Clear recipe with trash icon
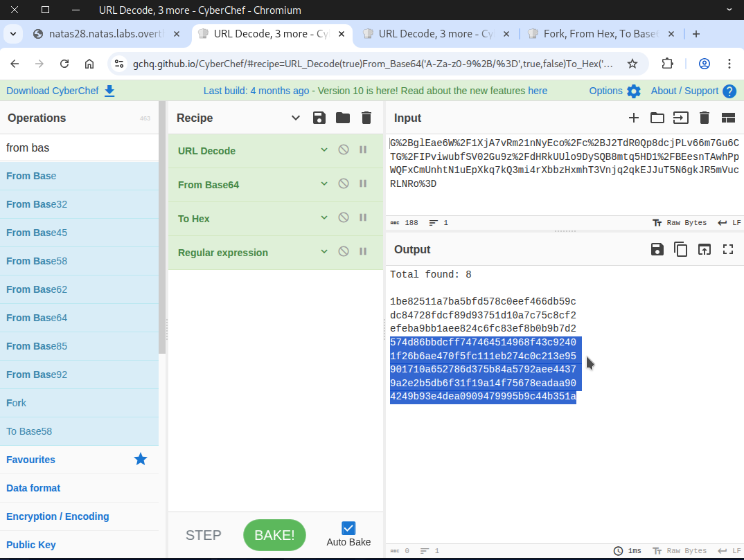Viewport: 744px width, 560px height. 366,118
